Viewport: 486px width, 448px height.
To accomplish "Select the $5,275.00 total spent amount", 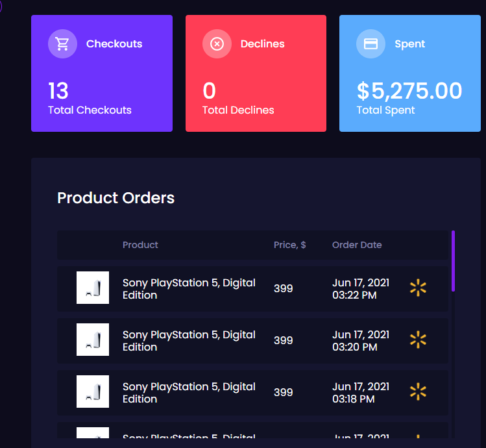I will 409,91.
